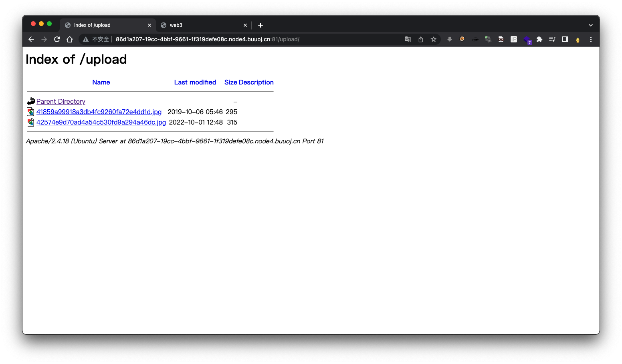The height and width of the screenshot is (364, 622).
Task: Open the browser home page
Action: tap(70, 39)
